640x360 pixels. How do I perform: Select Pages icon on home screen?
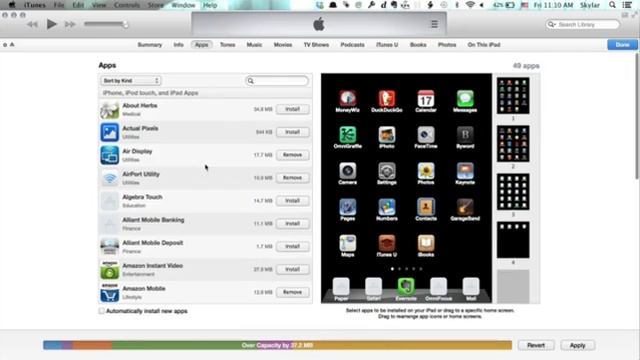click(x=347, y=207)
